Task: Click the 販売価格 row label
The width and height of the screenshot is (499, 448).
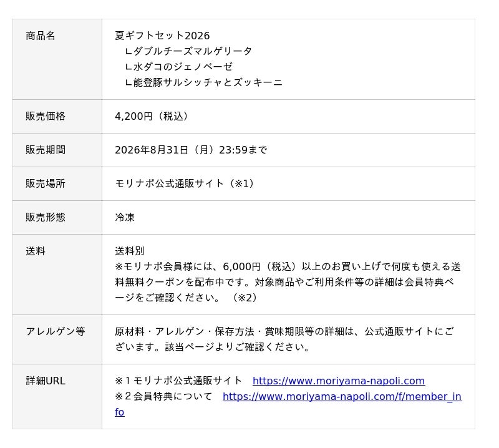Action: coord(46,116)
